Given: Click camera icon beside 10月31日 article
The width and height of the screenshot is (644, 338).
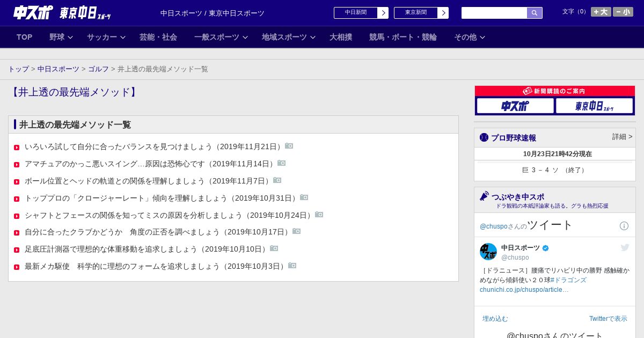Looking at the screenshot, I should pyautogui.click(x=304, y=197).
